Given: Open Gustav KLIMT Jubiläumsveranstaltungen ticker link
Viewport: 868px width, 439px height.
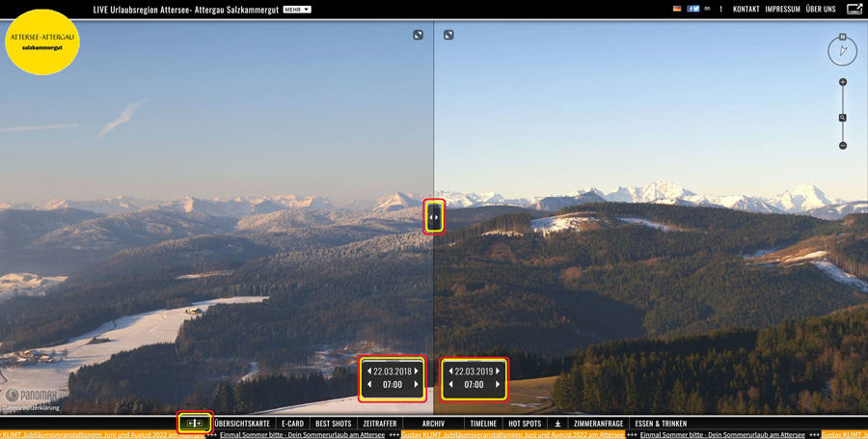Looking at the screenshot, I should pos(513,435).
